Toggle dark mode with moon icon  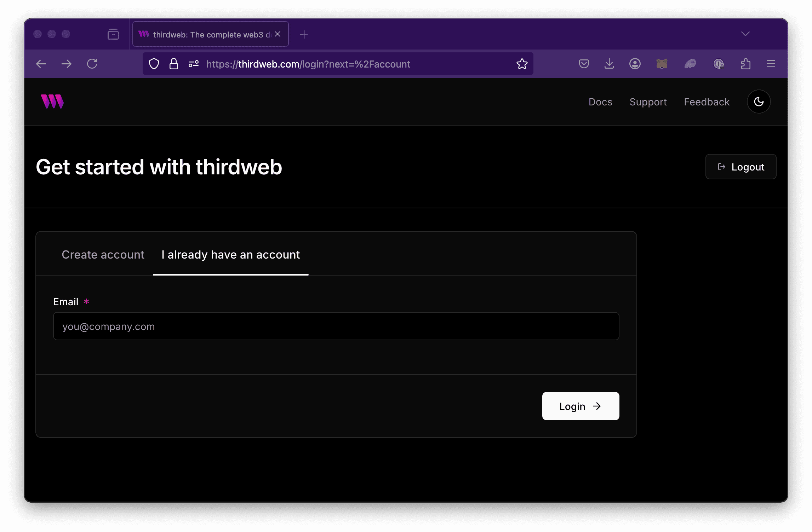pyautogui.click(x=759, y=102)
